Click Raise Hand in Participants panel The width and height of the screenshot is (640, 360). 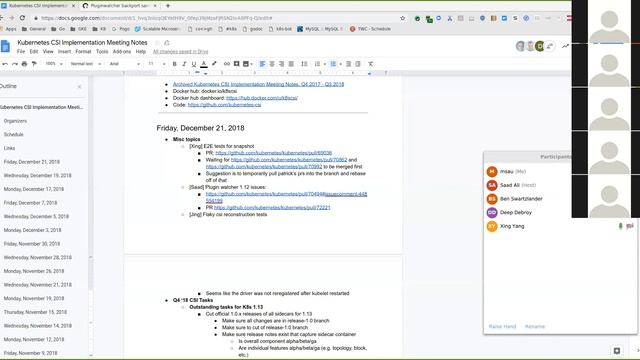502,327
